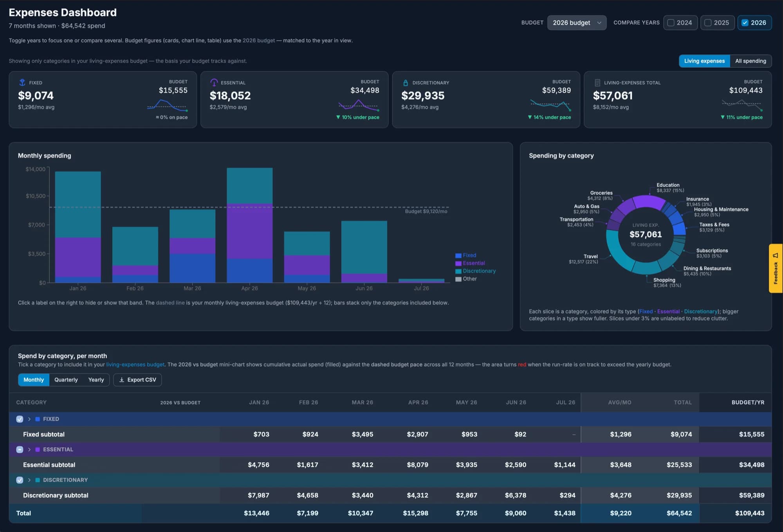Click the Fixed card sparkline chart

[x=168, y=106]
